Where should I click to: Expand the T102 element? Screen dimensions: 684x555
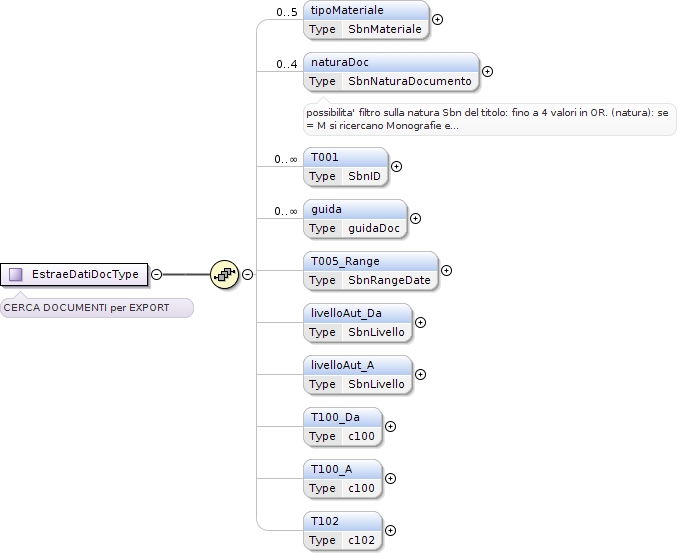click(390, 531)
